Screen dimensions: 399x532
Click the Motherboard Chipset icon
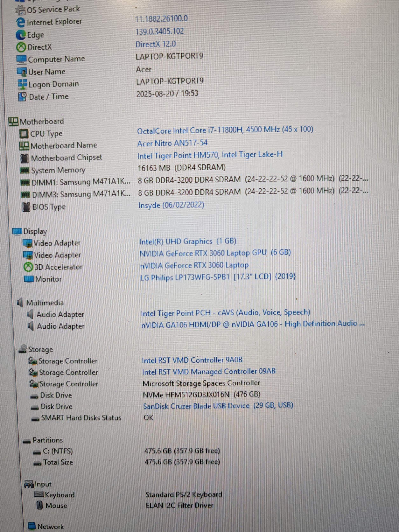pos(24,158)
